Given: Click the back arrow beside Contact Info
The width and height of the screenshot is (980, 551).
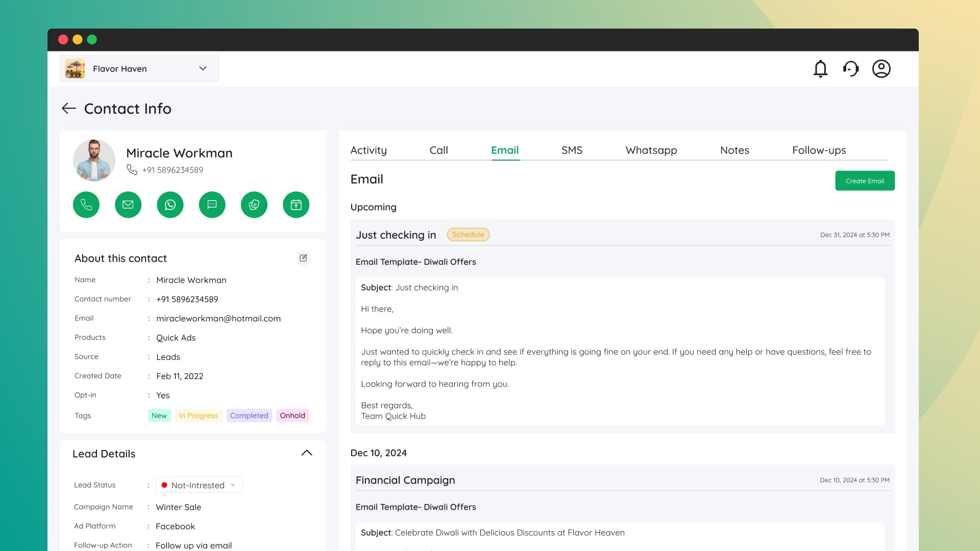Looking at the screenshot, I should pos(69,108).
